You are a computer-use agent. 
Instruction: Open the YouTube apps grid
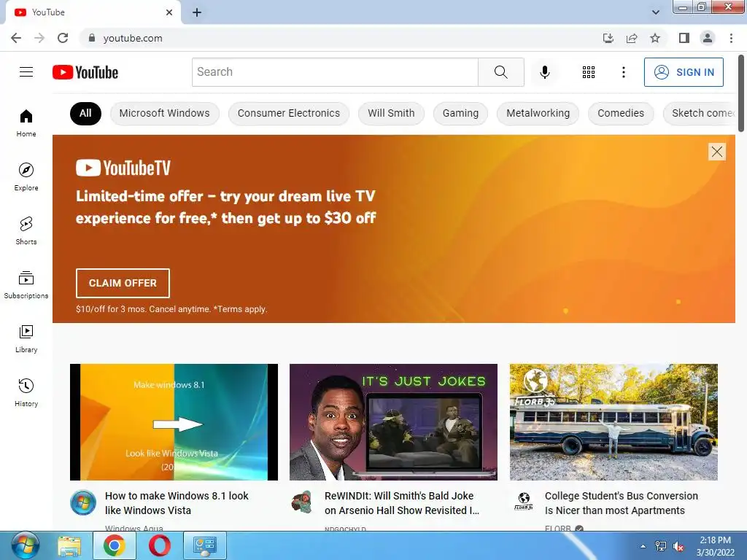589,72
